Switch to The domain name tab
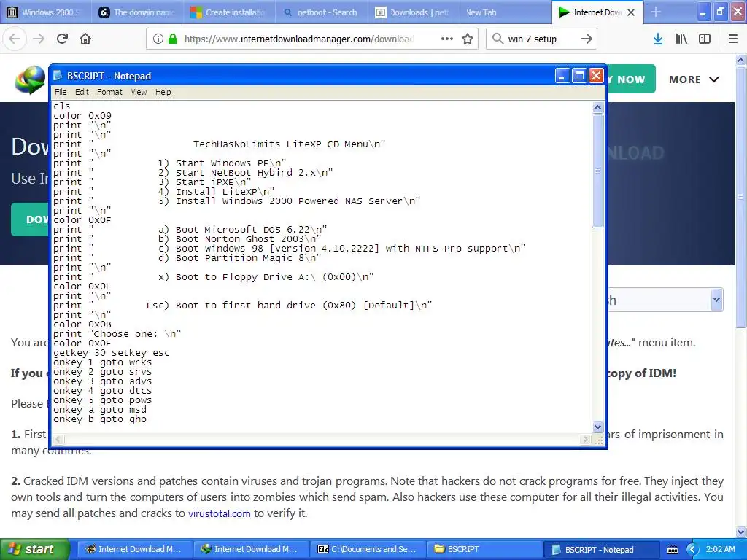 (x=137, y=12)
